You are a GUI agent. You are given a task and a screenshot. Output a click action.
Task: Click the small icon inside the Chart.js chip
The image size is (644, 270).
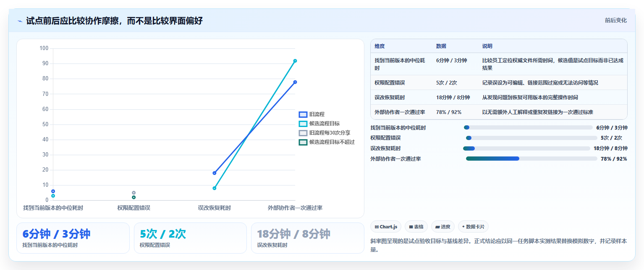(377, 227)
